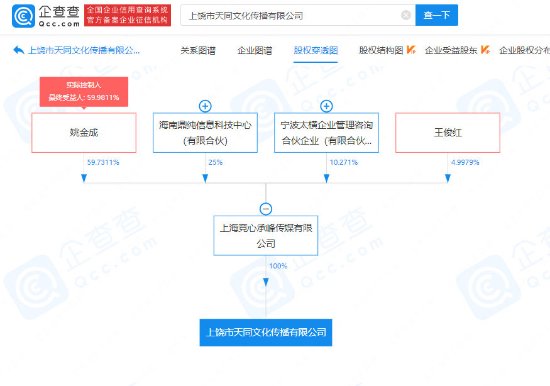Open the 股权穿透图 tab
Image resolution: width=550 pixels, height=386 pixels.
tap(316, 51)
